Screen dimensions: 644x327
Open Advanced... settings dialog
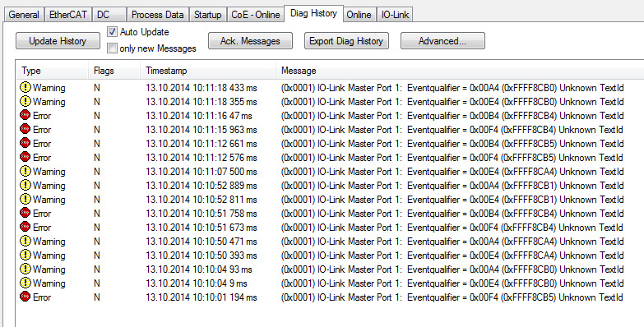click(442, 41)
